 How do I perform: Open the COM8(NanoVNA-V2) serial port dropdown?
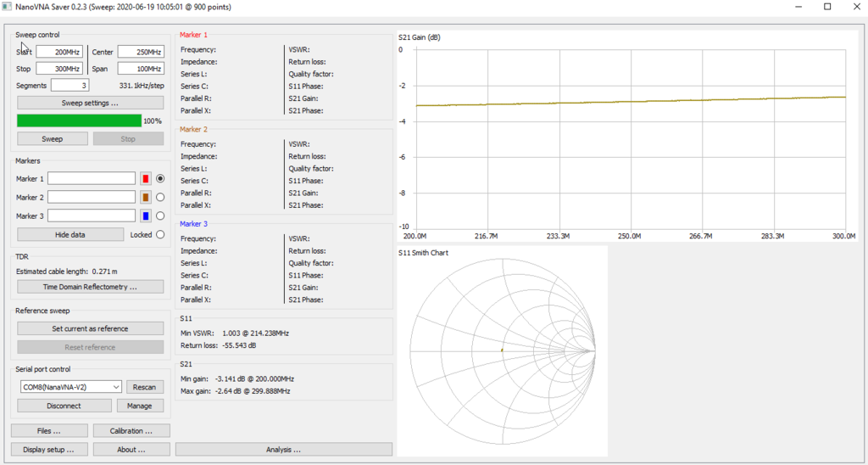[70, 387]
